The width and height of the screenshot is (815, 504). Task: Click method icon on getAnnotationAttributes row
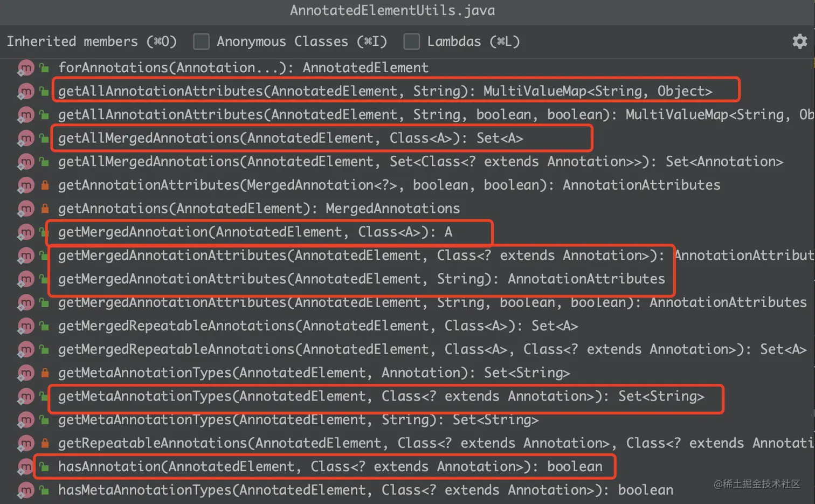(26, 185)
